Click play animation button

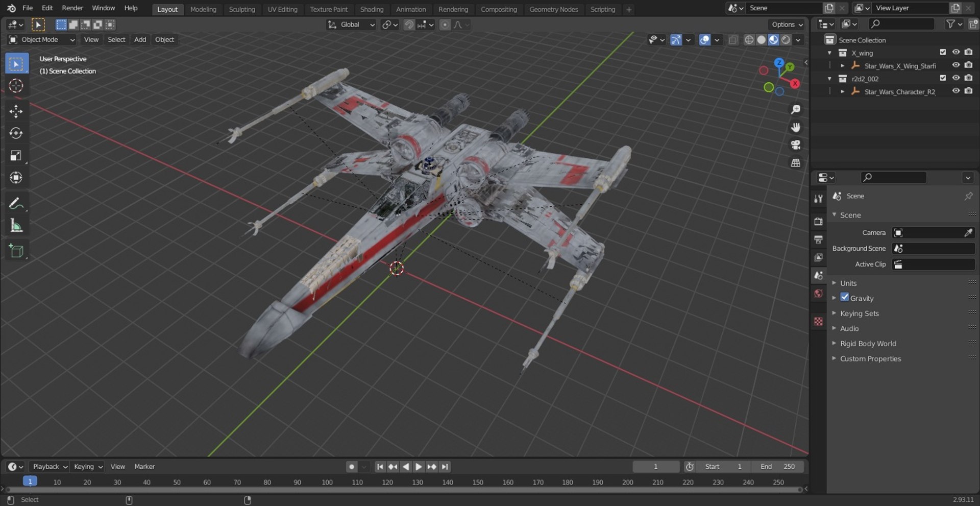[419, 467]
